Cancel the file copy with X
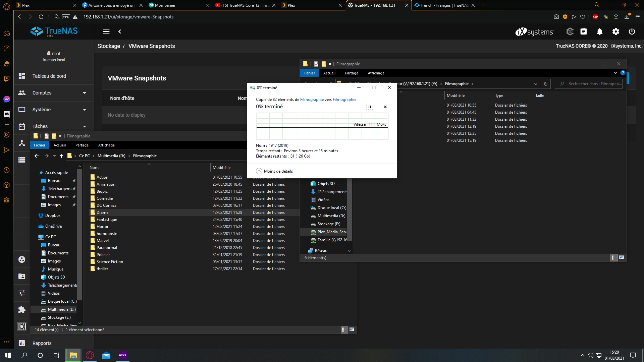This screenshot has width=644, height=362. coord(385,107)
